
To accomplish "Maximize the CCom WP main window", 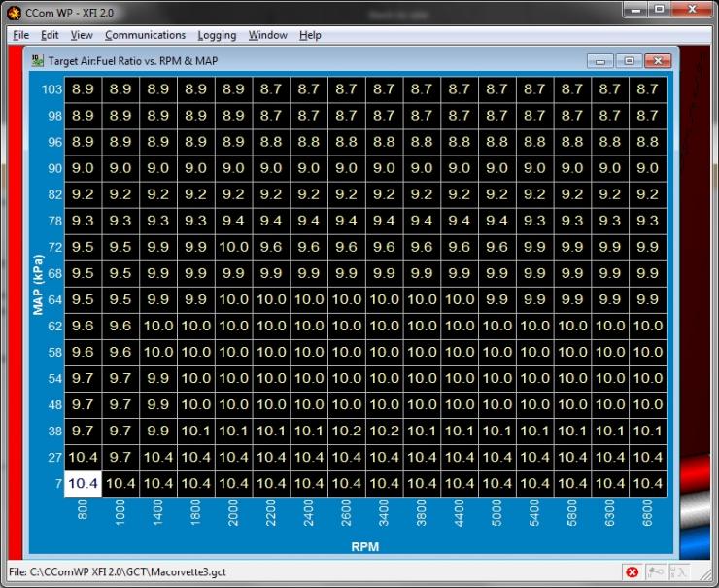I will [x=660, y=9].
